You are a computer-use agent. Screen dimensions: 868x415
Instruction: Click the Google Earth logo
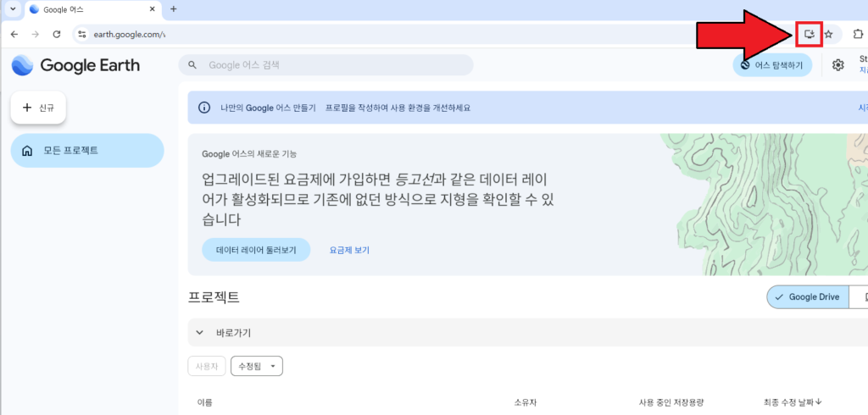click(76, 65)
